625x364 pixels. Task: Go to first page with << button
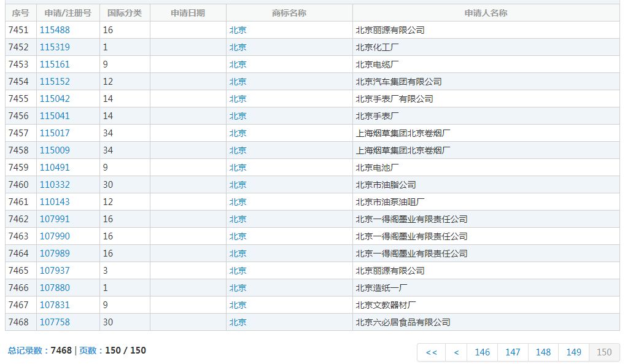coord(431,352)
